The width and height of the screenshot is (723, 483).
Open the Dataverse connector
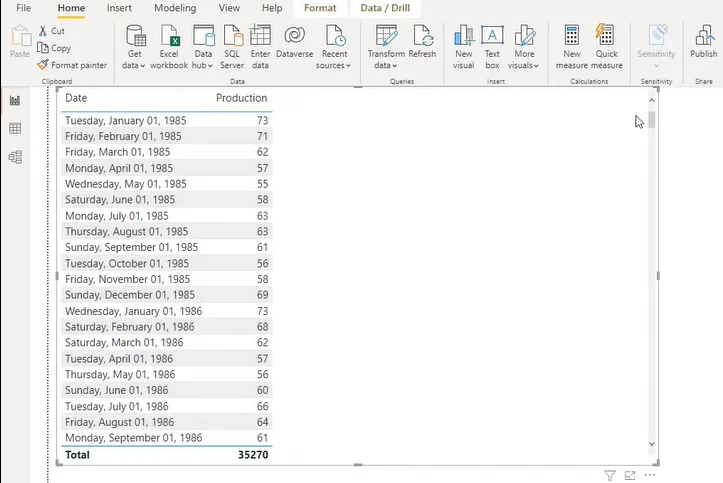coord(295,42)
